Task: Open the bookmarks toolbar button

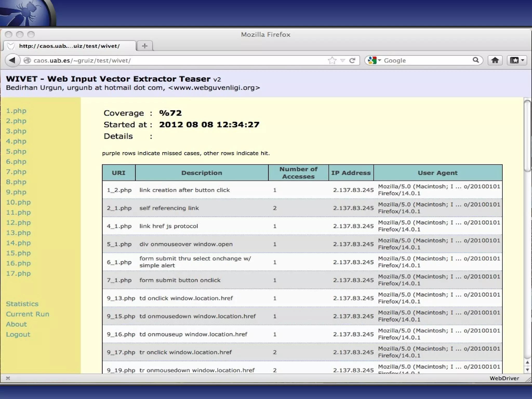Action: (514, 60)
